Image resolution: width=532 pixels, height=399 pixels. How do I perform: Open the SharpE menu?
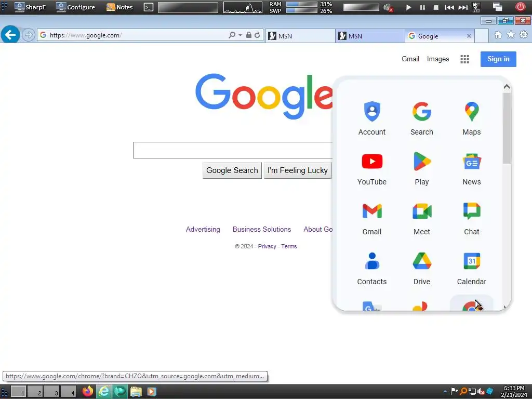(30, 7)
